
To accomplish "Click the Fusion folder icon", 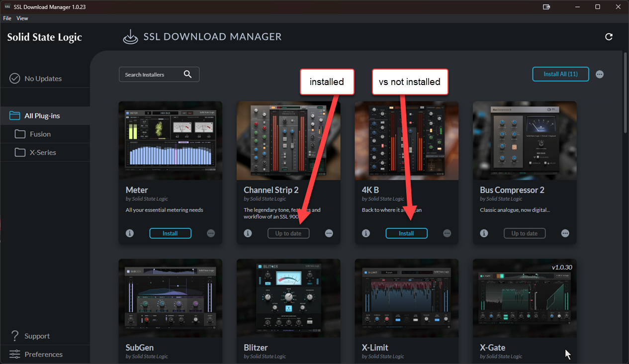I will 20,134.
